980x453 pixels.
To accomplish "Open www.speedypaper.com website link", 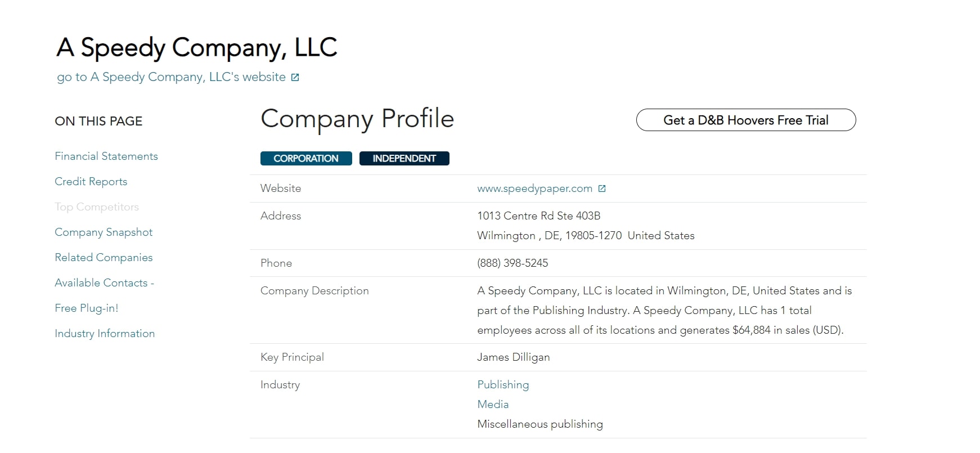I will coord(534,189).
